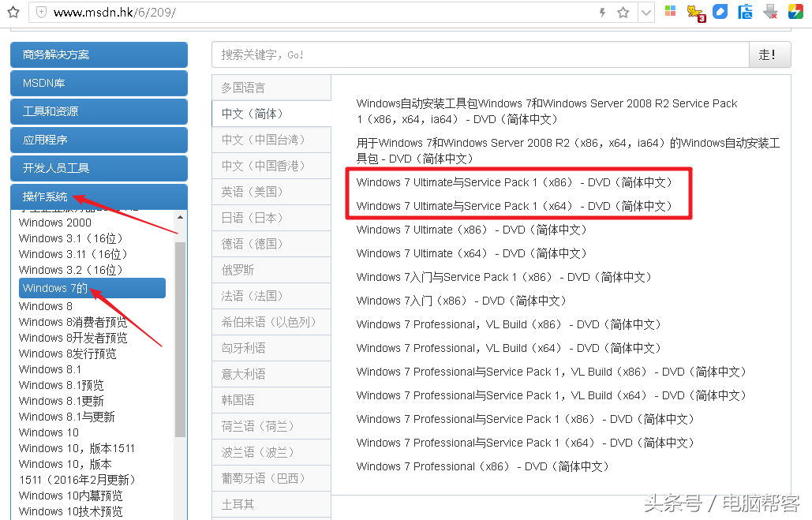812x520 pixels.
Task: Open the colorful lightning extension icon
Action: point(794,11)
